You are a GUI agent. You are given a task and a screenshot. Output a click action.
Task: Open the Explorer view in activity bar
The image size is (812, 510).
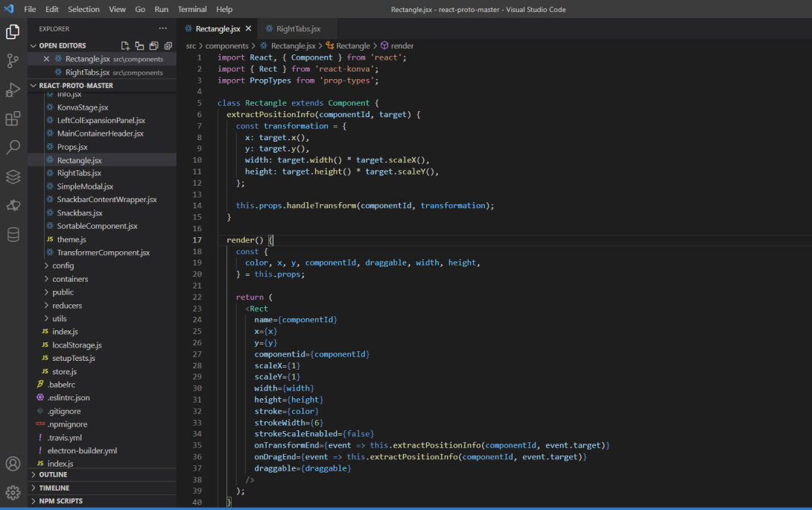pyautogui.click(x=13, y=31)
